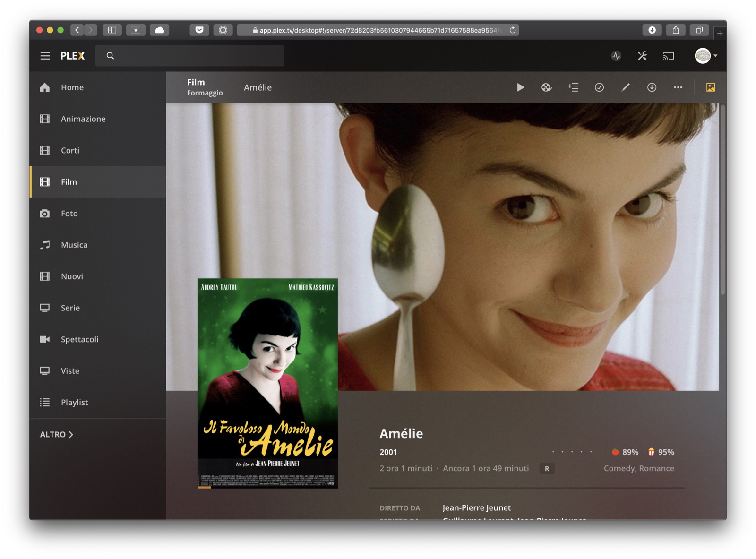The height and width of the screenshot is (559, 756).
Task: Show all Safari tabs
Action: click(x=699, y=30)
